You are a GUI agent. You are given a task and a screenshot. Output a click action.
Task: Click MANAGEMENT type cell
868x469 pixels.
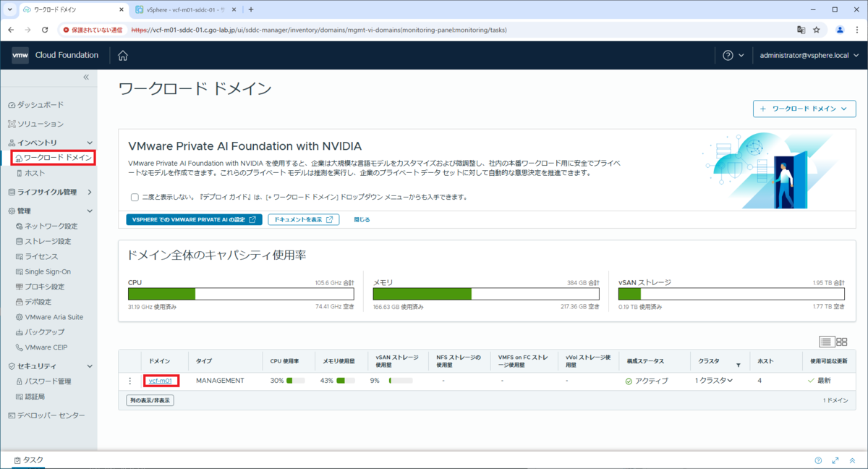[220, 381]
